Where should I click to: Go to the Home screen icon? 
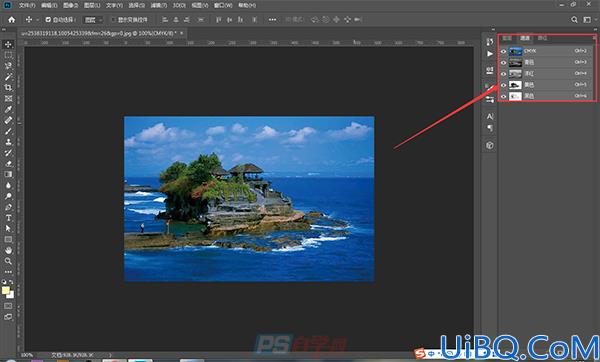[11, 20]
